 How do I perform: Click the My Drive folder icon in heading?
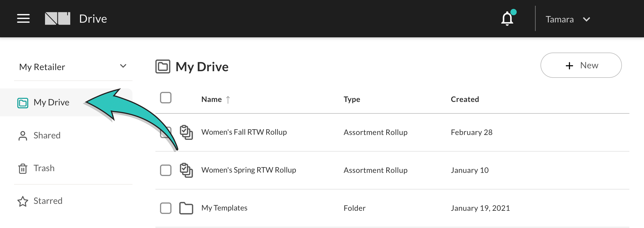[x=163, y=67]
